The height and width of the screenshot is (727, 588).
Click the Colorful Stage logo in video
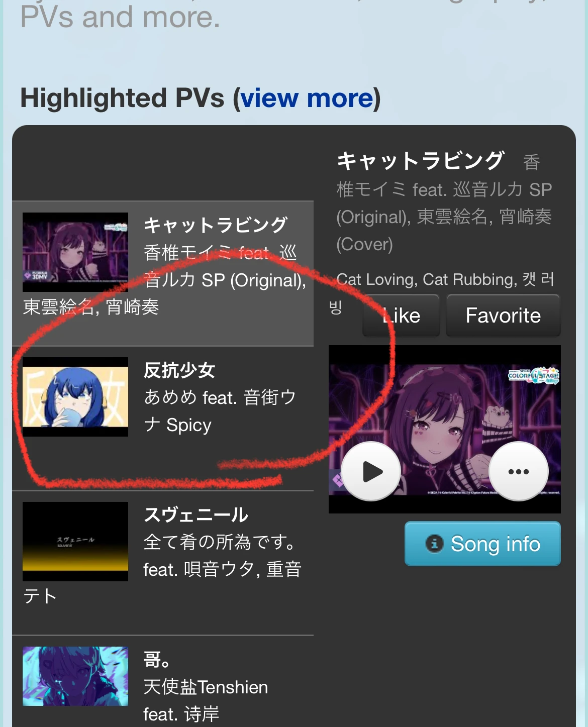point(534,375)
